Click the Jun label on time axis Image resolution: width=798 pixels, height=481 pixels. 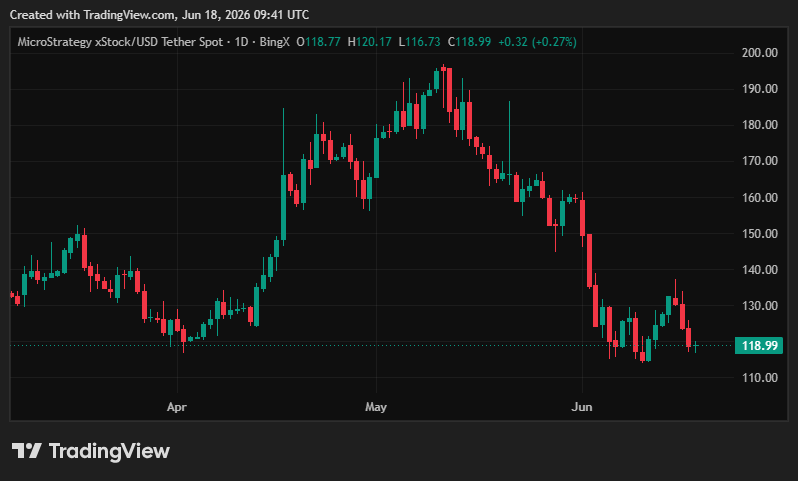(582, 407)
